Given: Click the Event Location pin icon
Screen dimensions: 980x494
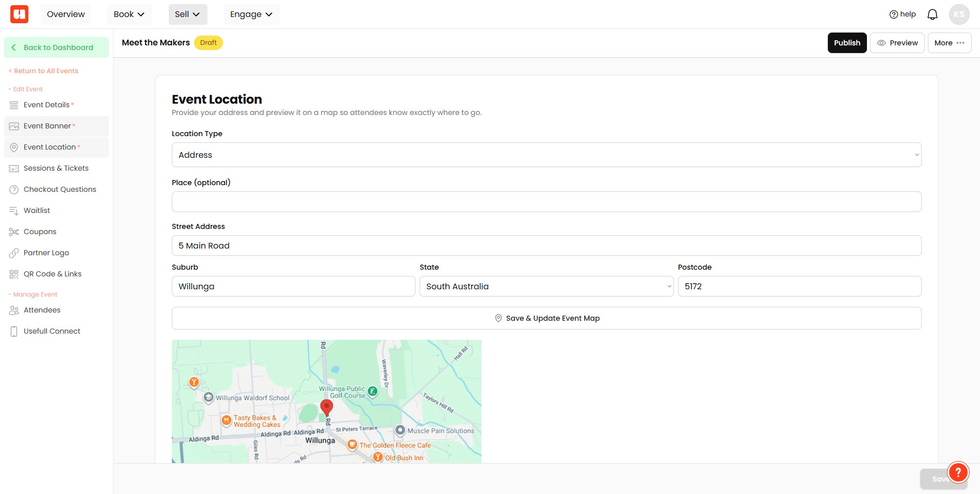Looking at the screenshot, I should (x=14, y=147).
